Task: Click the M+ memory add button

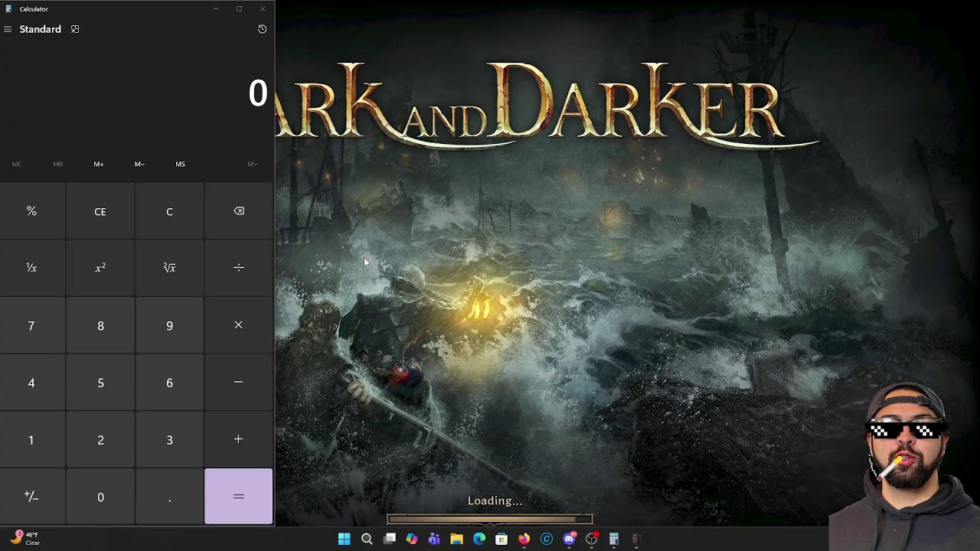Action: pyautogui.click(x=99, y=164)
